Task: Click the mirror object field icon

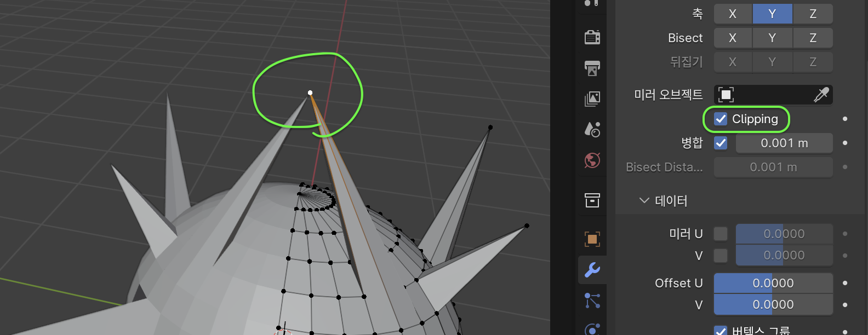Action: point(726,95)
